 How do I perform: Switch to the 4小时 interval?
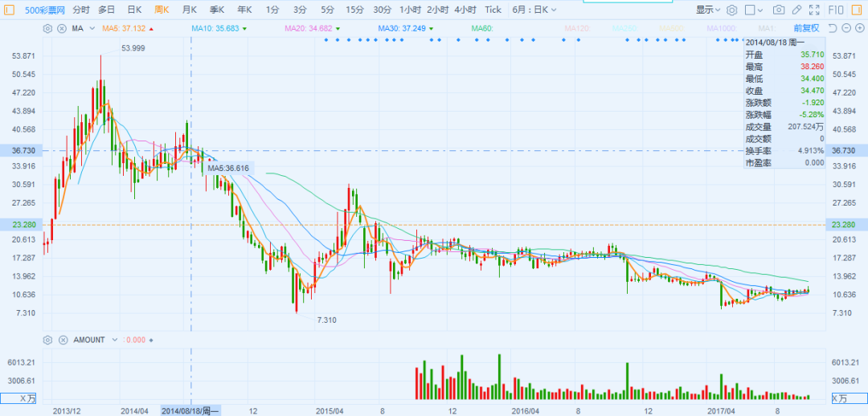tap(465, 10)
